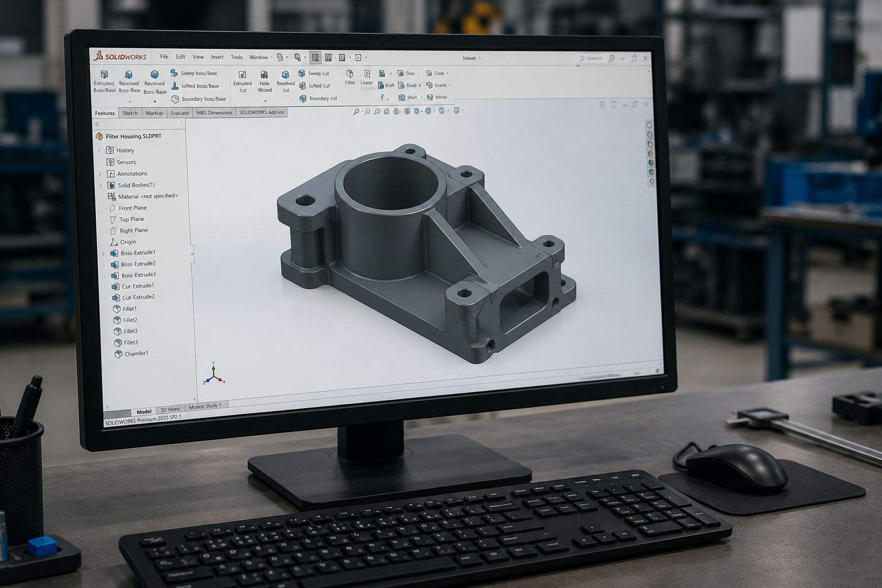Viewport: 882px width, 588px height.
Task: Open the Evaluate tab
Action: click(x=180, y=113)
